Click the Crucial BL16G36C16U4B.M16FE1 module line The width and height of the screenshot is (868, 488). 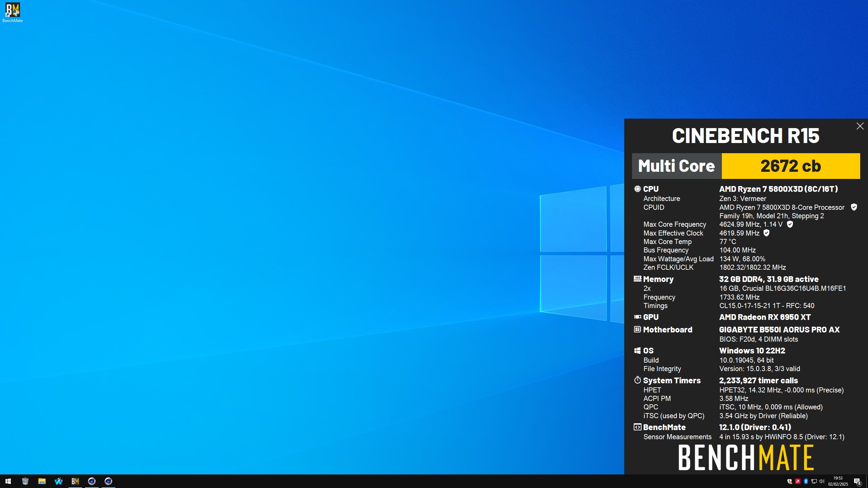783,288
